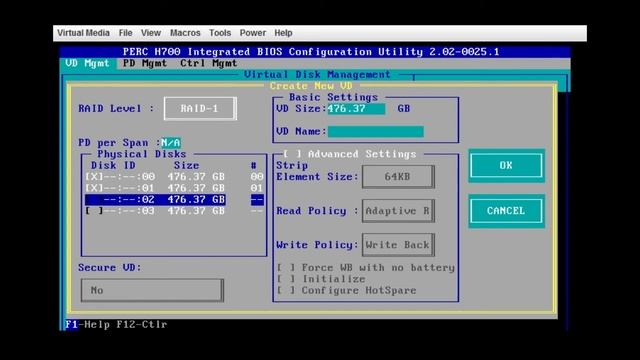Click the Disk ID column header
The image size is (640, 360).
113,165
